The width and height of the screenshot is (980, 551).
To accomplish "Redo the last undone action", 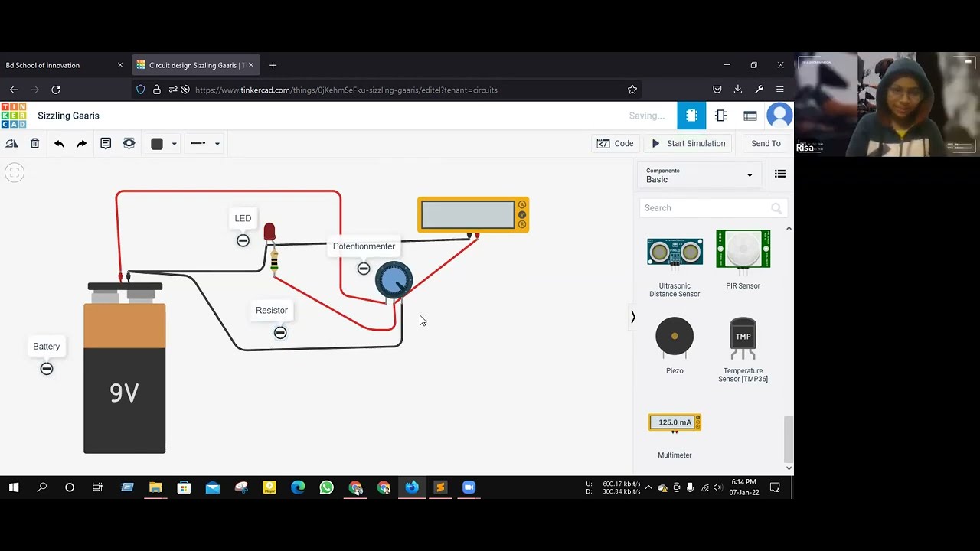I will (82, 143).
